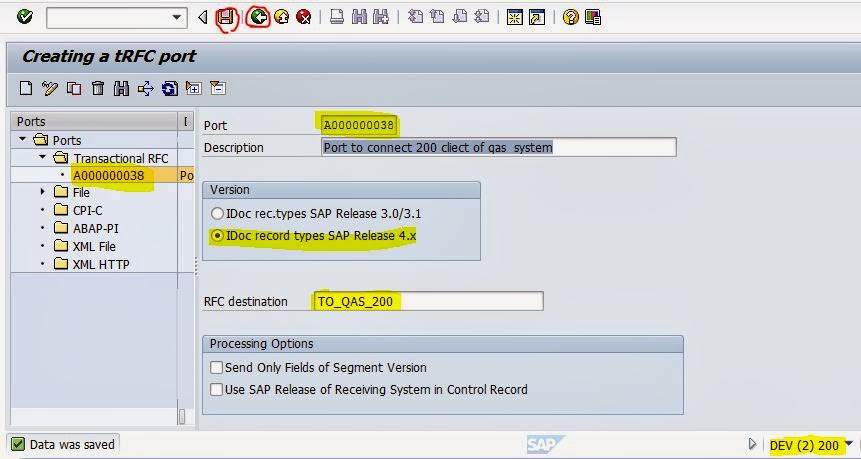Enable Send Only Fields of Segment Version
Viewport: 861px width, 459px height.
[216, 367]
